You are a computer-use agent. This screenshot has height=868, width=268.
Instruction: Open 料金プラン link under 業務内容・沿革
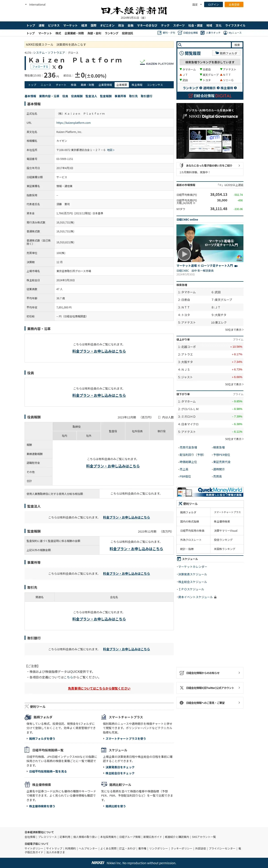click(x=99, y=351)
